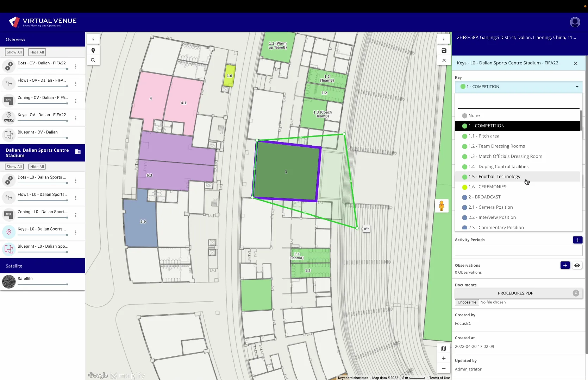Open the map search tool
Screen dimensions: 588x380
click(93, 60)
